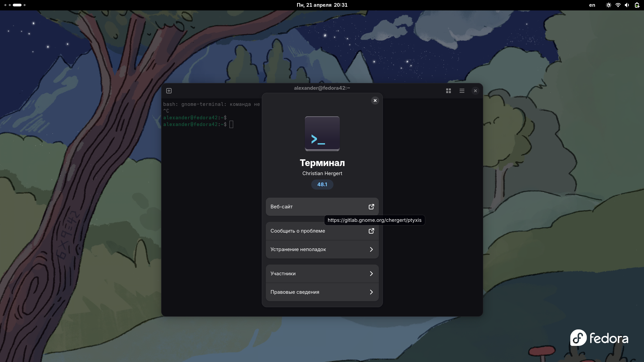644x362 pixels.
Task: Open the Участники page
Action: (322, 274)
